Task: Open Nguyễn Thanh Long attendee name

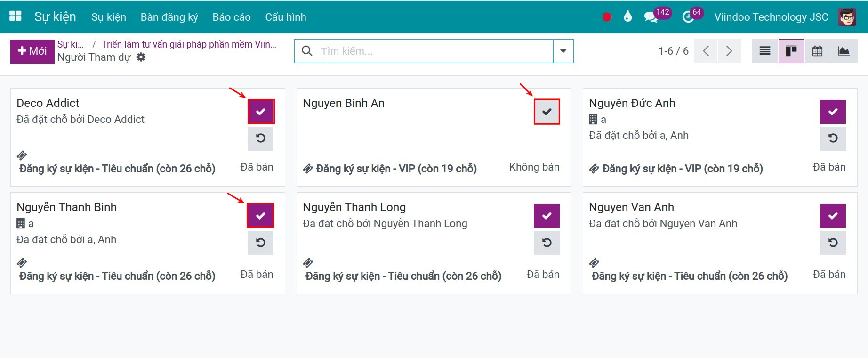Action: pos(354,207)
